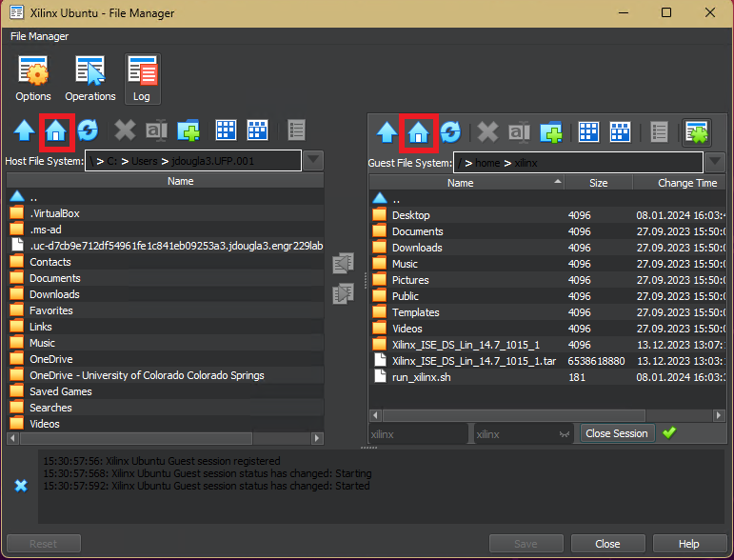The width and height of the screenshot is (734, 560).
Task: Click '..' parent entry in Host list
Action: tap(166, 197)
